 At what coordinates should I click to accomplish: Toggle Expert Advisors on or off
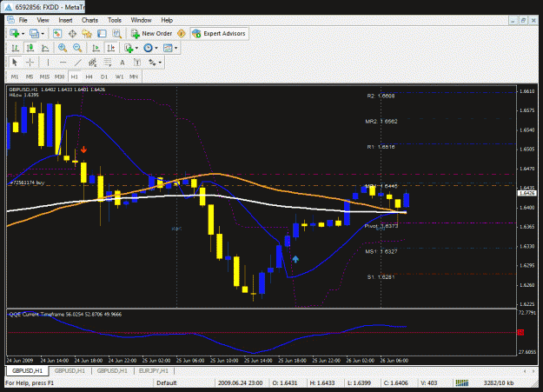(x=219, y=34)
